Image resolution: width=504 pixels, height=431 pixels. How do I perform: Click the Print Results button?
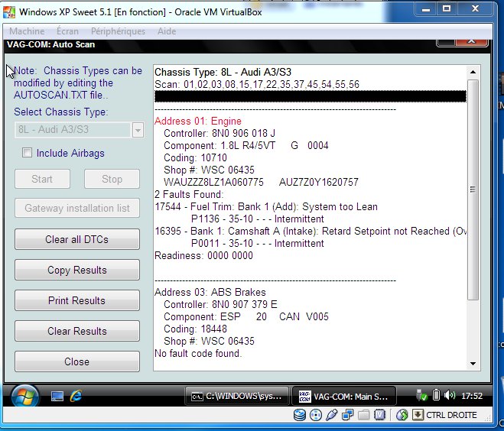click(76, 300)
